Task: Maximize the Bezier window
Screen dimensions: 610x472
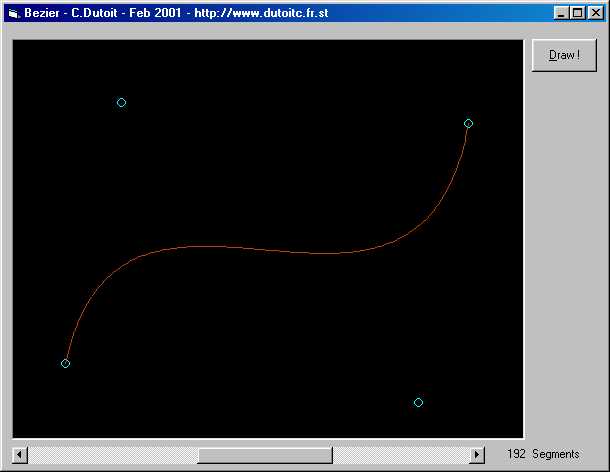Action: click(577, 14)
